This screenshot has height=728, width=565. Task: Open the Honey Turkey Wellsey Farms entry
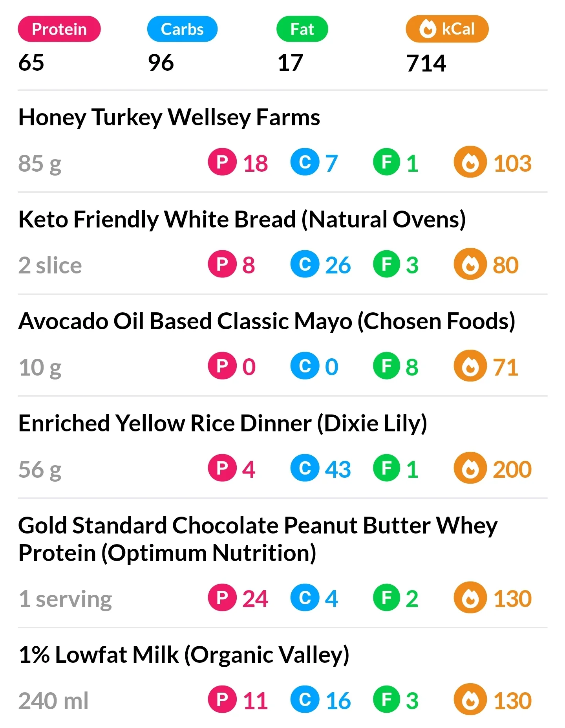[x=169, y=117]
